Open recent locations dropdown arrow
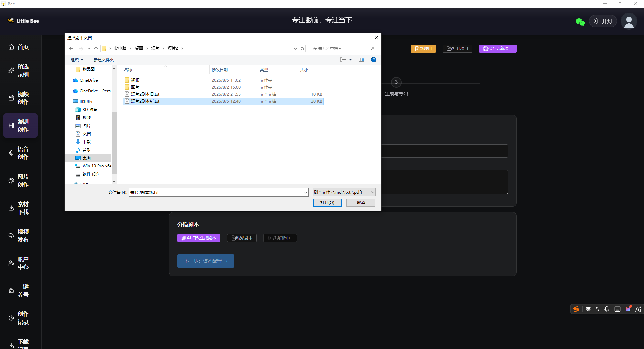 [89, 49]
